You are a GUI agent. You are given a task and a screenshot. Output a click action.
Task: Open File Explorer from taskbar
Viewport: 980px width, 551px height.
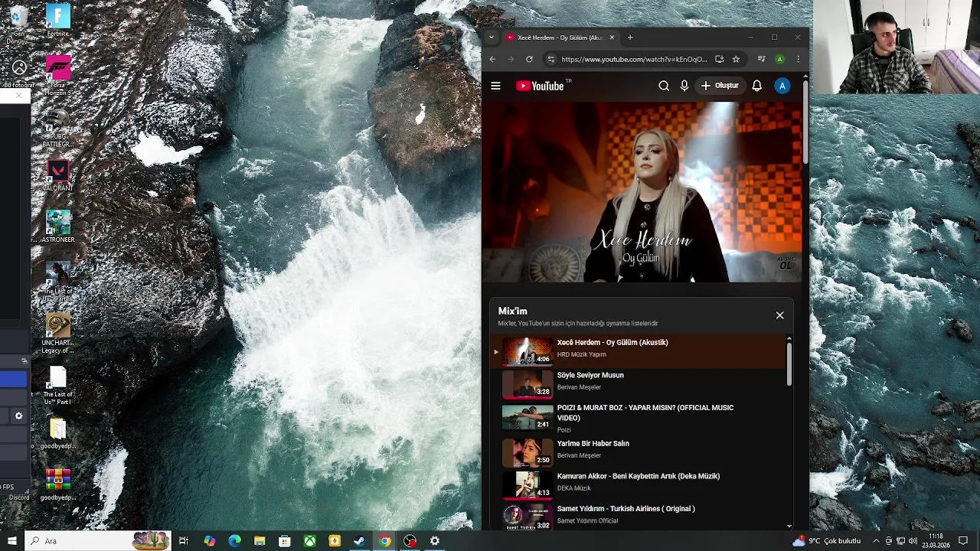click(x=260, y=541)
